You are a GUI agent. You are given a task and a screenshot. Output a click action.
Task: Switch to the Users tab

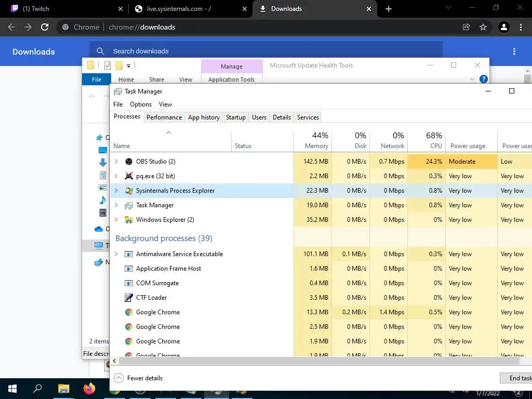click(259, 117)
